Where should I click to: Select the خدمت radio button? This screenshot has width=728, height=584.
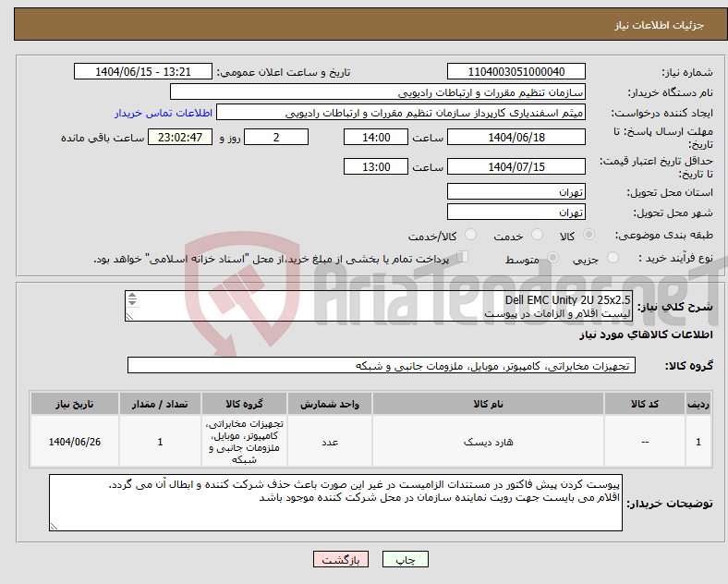pos(537,235)
